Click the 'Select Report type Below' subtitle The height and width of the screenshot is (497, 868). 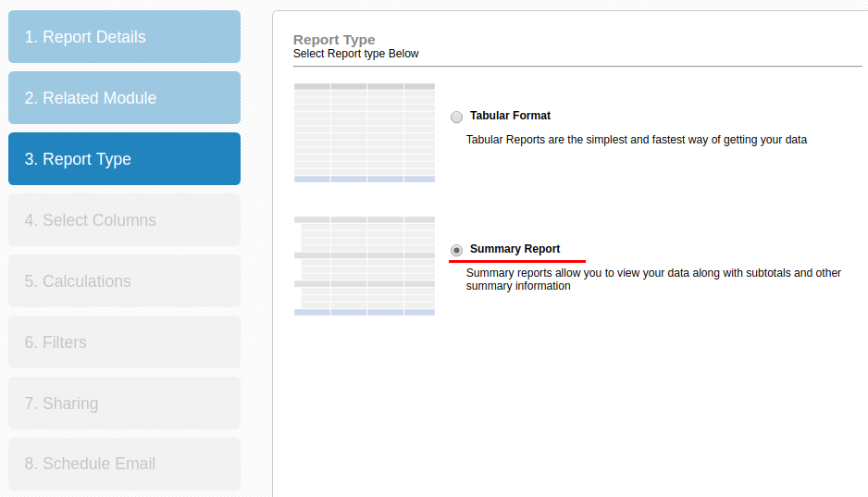coord(355,54)
